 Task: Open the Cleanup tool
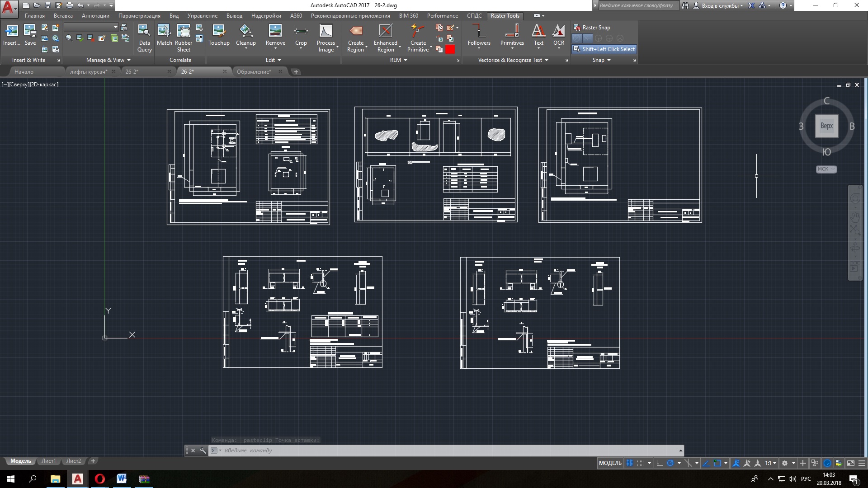tap(246, 36)
